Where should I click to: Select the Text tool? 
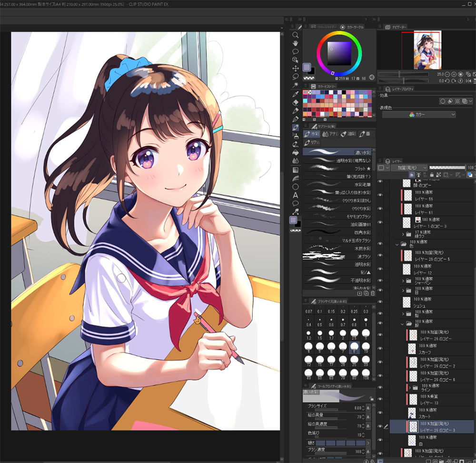[x=295, y=195]
